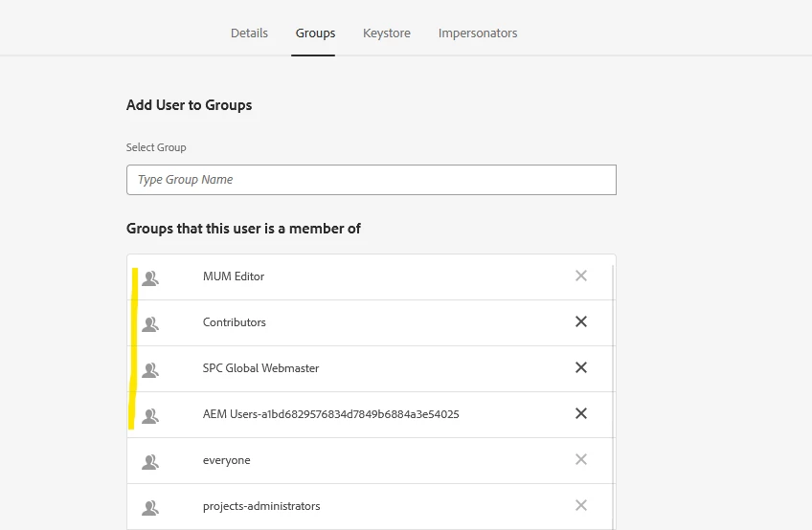Focus the Type Group Name field
The height and width of the screenshot is (530, 812).
(x=371, y=180)
